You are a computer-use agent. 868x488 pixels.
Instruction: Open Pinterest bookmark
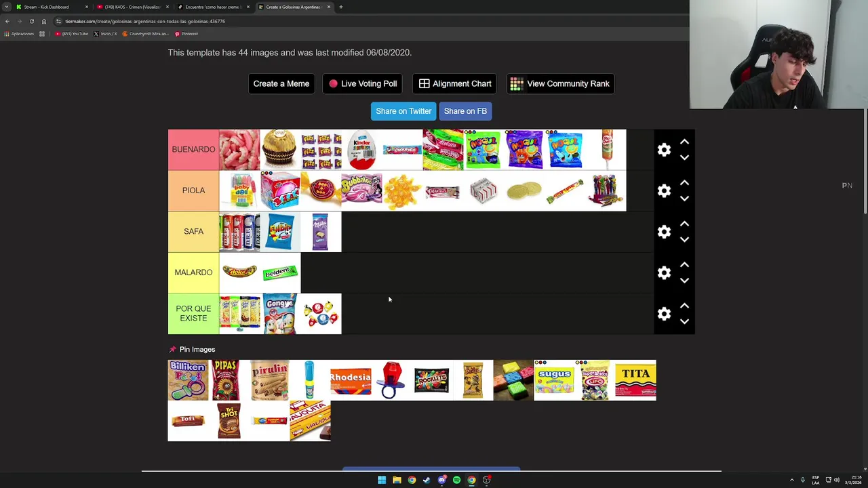tap(186, 34)
